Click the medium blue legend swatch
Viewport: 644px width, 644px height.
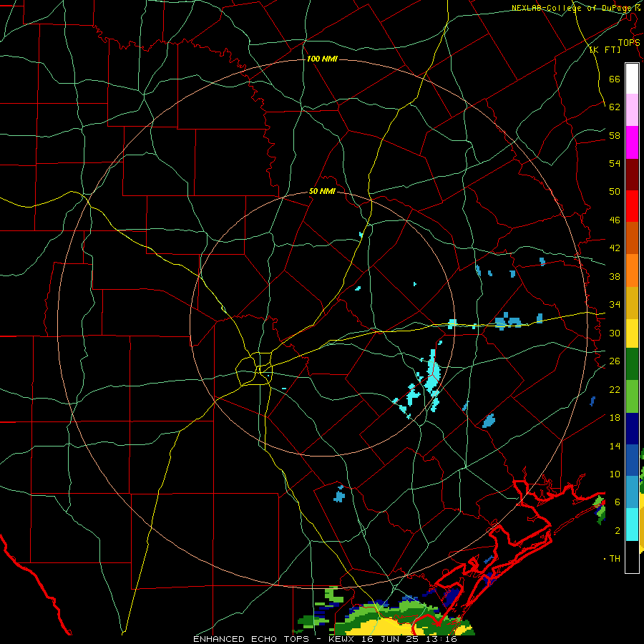(x=632, y=460)
